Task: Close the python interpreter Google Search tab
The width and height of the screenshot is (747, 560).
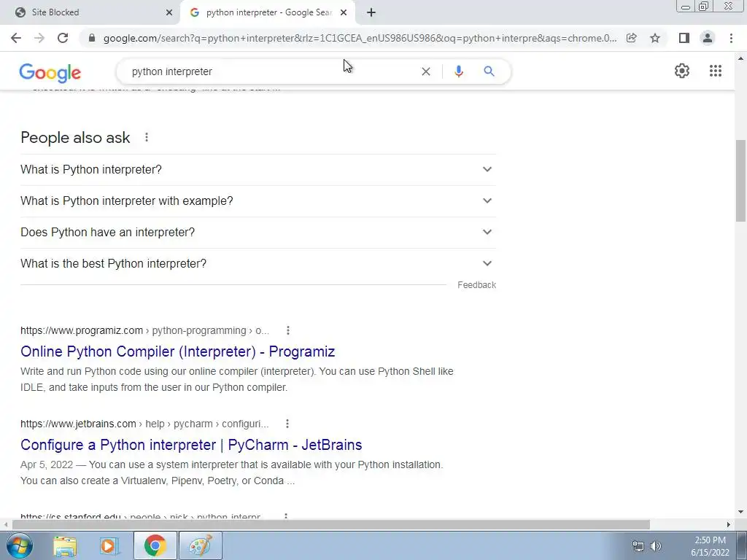Action: (344, 13)
